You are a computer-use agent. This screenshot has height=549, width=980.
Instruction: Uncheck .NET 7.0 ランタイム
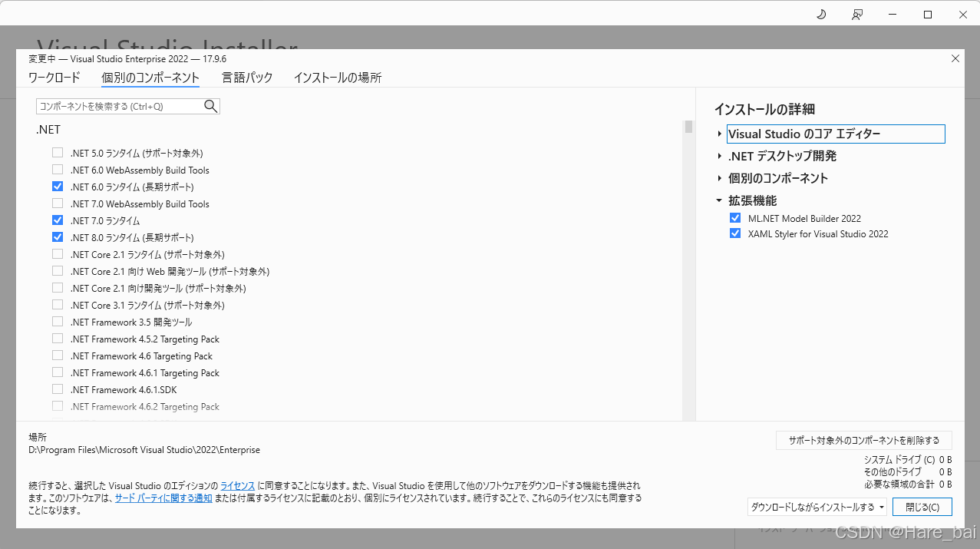coord(58,220)
